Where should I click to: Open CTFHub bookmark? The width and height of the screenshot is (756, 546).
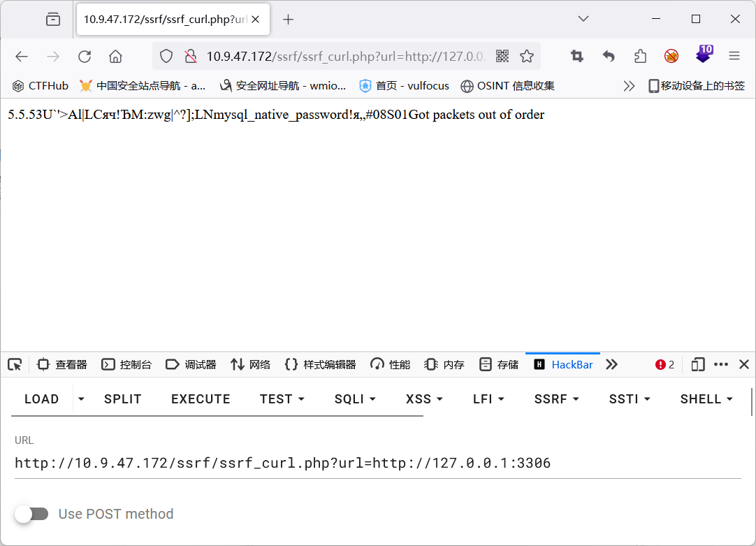point(41,86)
